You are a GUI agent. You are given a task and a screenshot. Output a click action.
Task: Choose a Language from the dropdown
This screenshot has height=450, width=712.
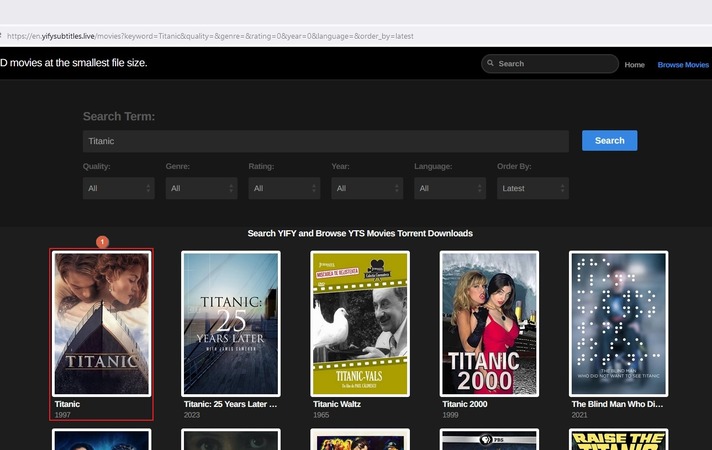click(x=451, y=188)
